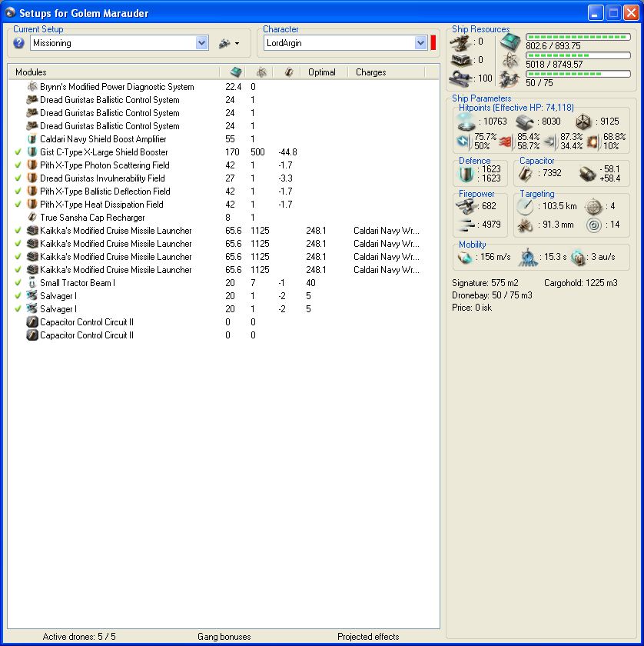This screenshot has width=644, height=646.
Task: Click the drone bandwidth bar 50 / 75
Action: (578, 74)
